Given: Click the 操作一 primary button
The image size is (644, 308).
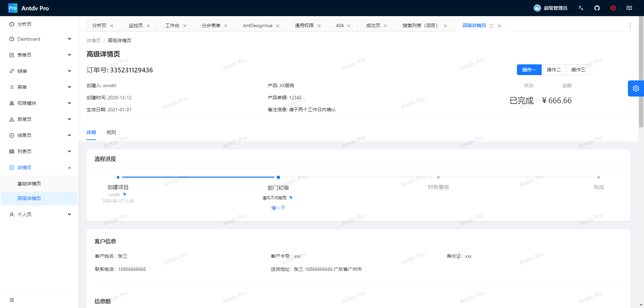Looking at the screenshot, I should [x=529, y=70].
